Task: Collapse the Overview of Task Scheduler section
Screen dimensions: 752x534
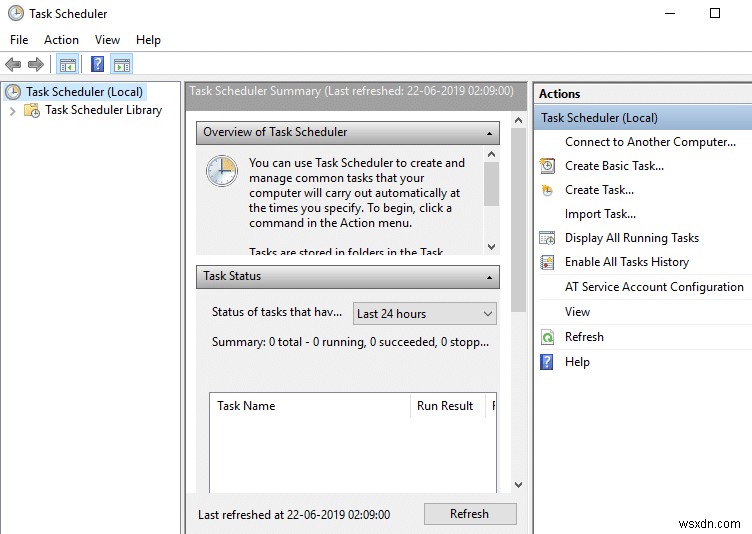Action: click(x=489, y=133)
